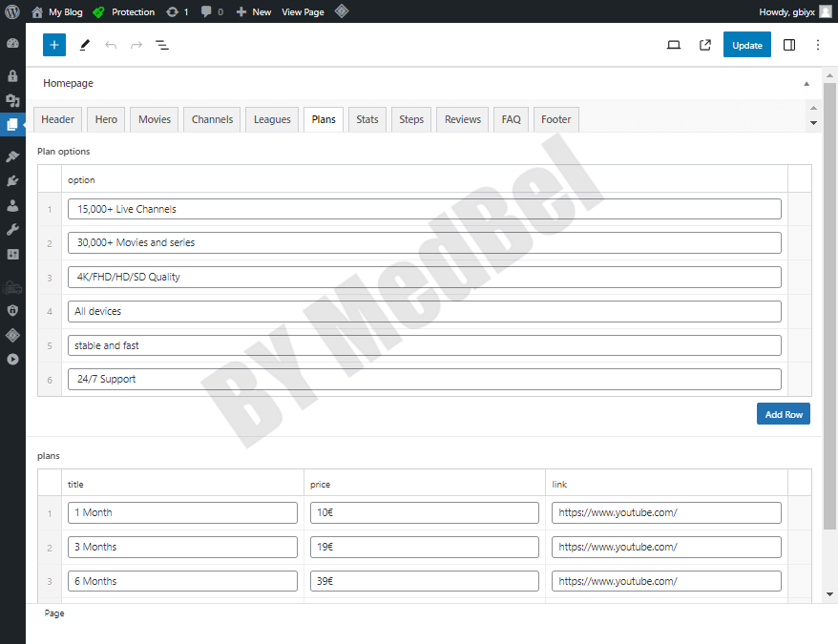Switch to the Movies tab
Viewport: 838px width, 644px height.
pos(155,119)
